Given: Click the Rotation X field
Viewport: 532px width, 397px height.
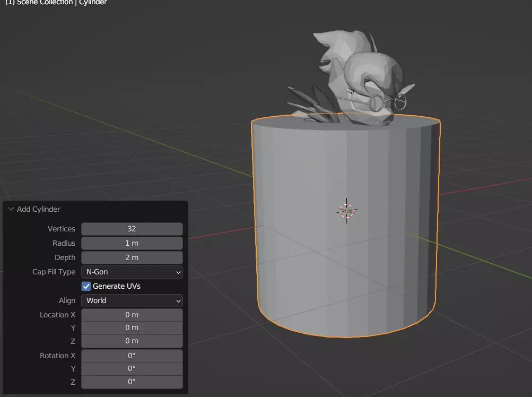Looking at the screenshot, I should click(x=132, y=356).
